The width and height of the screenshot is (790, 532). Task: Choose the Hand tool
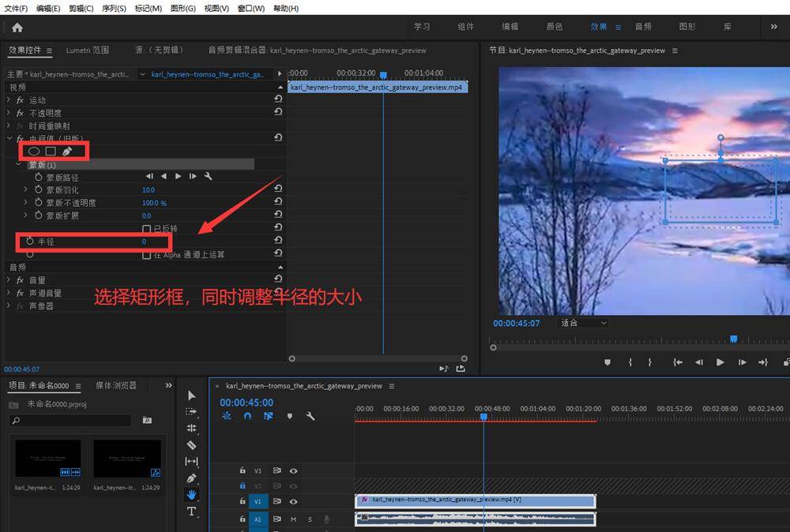point(191,495)
